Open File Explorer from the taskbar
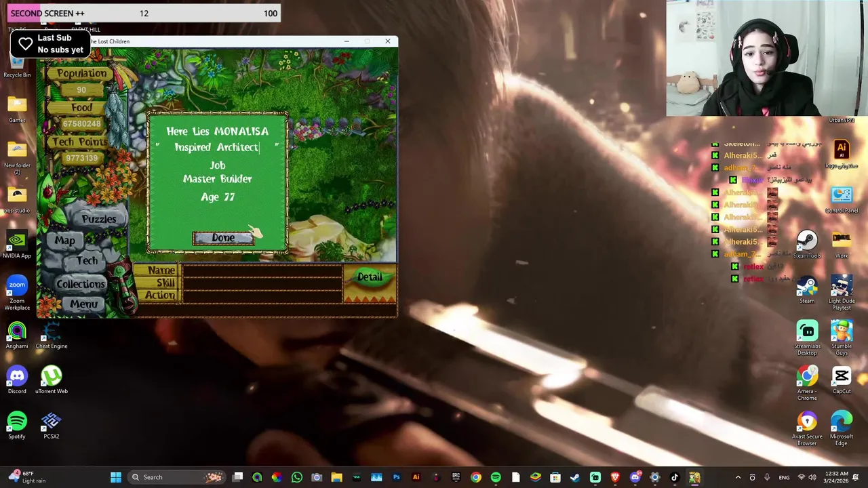Viewport: 868px width, 488px height. (336, 477)
